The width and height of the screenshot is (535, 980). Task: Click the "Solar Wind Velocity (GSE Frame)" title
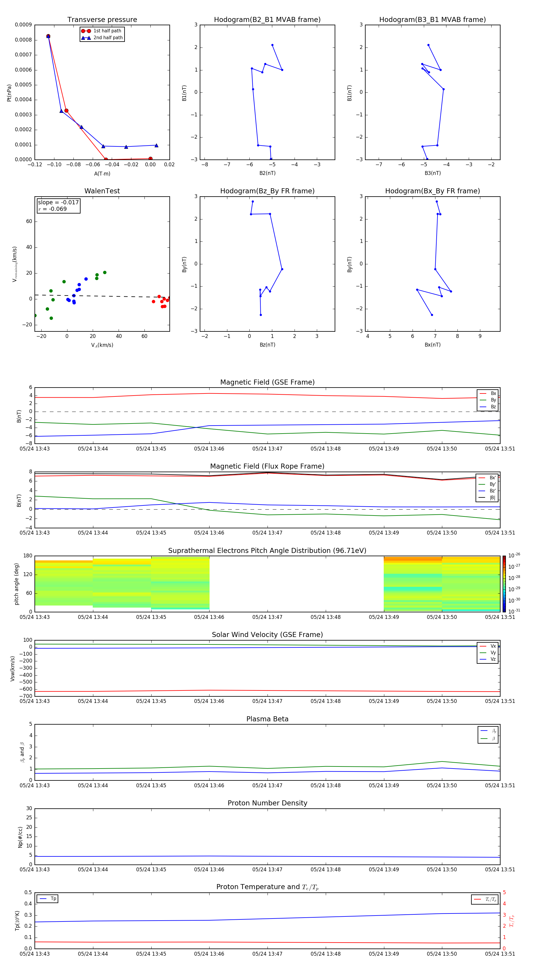[267, 635]
